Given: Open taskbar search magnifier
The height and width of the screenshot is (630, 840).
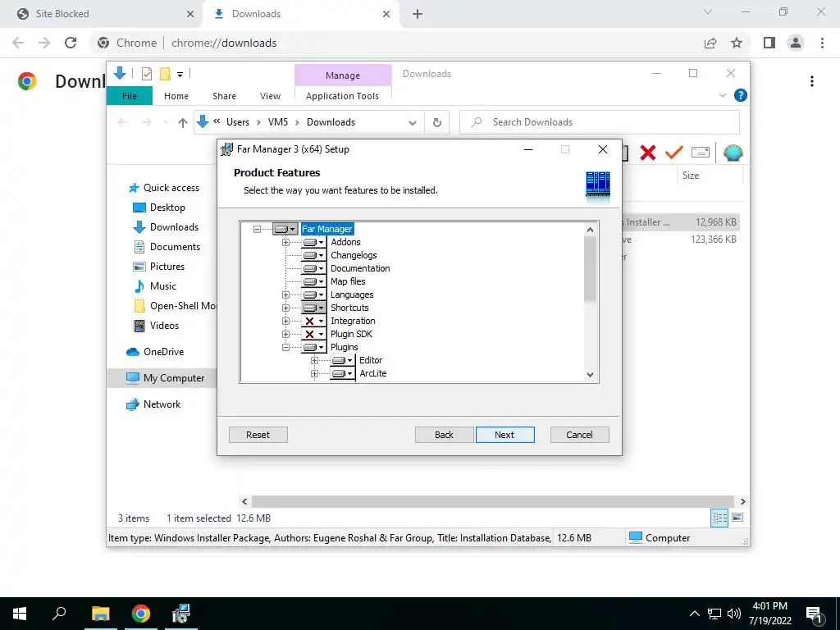Looking at the screenshot, I should pos(59,614).
